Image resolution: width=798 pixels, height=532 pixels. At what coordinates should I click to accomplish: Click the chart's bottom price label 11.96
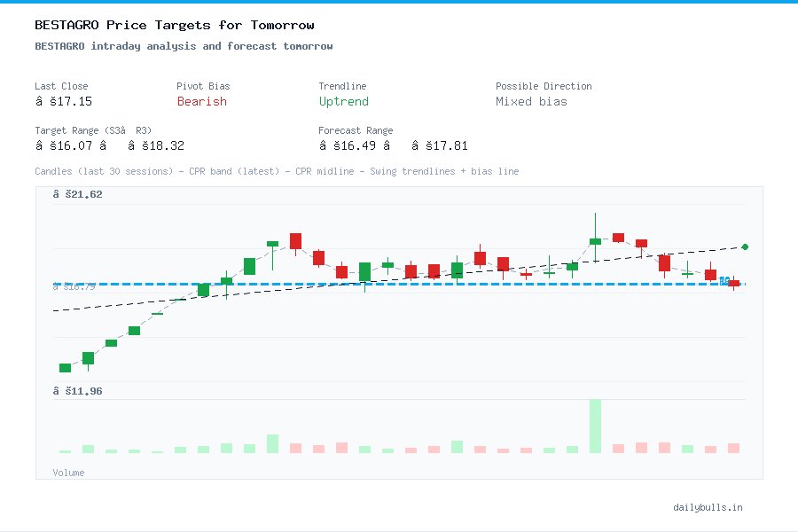coord(77,391)
